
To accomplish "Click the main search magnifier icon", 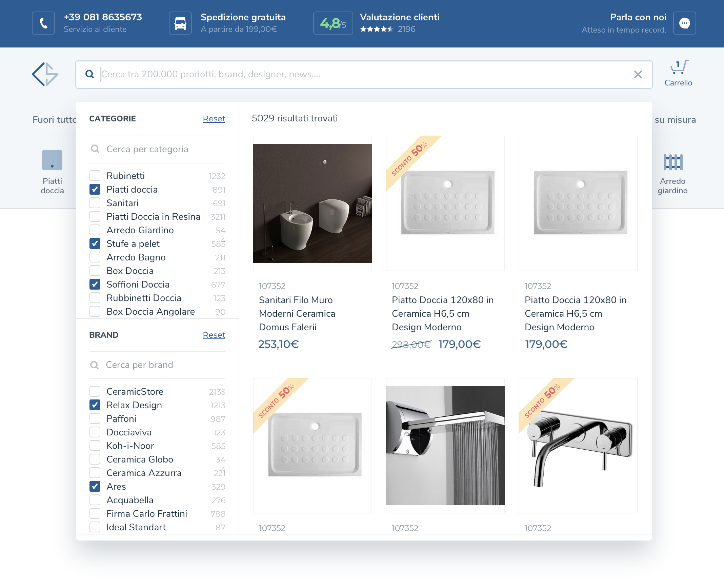I will (89, 74).
